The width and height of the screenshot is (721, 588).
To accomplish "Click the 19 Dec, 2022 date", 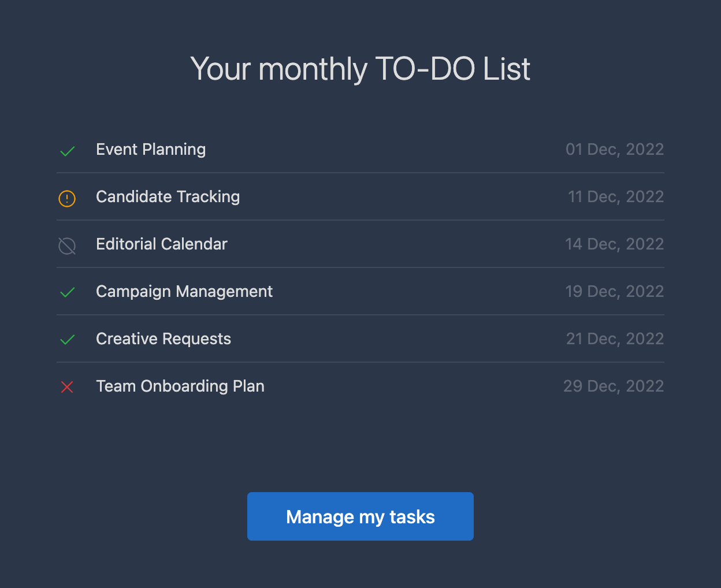I will point(615,291).
